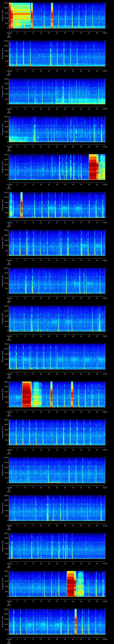Select the spectrogram panel for minute 7:51
Image resolution: width=114 pixels, height=644 pixels.
[x=57, y=546]
